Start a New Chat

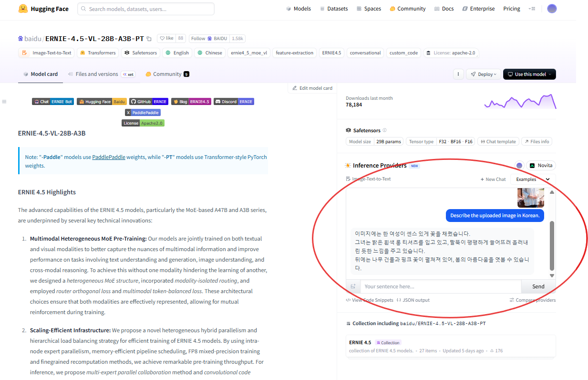click(493, 179)
